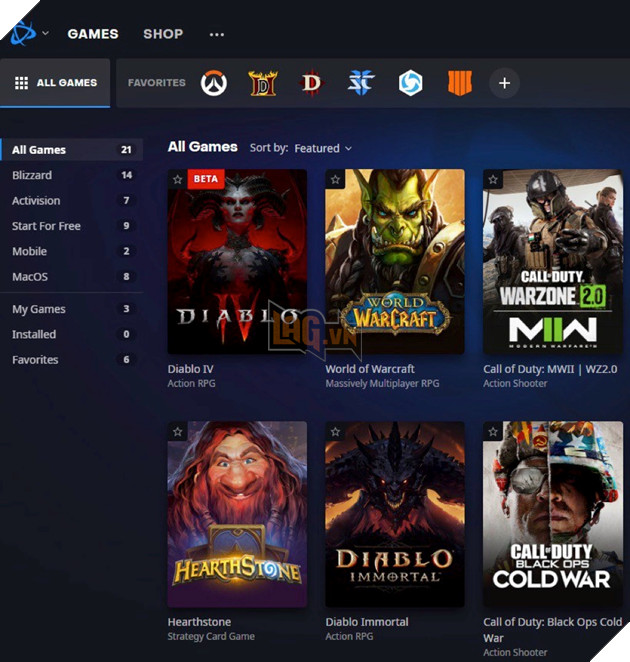The width and height of the screenshot is (630, 662).
Task: Open Diablo Immortal cover art
Action: click(x=395, y=514)
